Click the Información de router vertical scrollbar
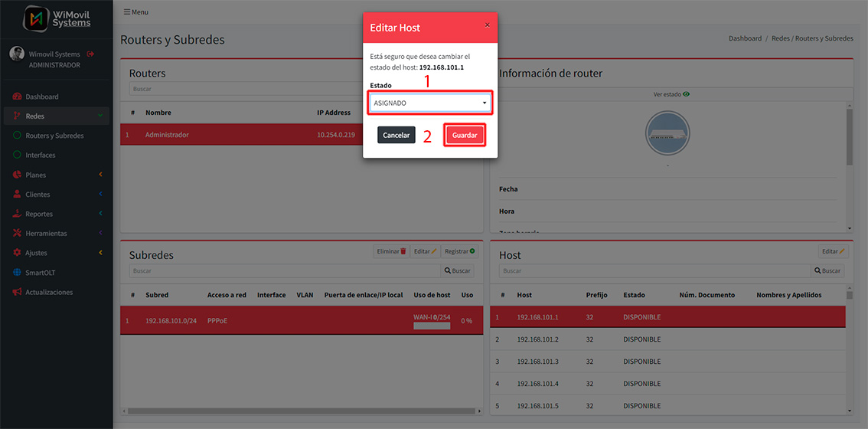This screenshot has height=429, width=868. tap(849, 136)
